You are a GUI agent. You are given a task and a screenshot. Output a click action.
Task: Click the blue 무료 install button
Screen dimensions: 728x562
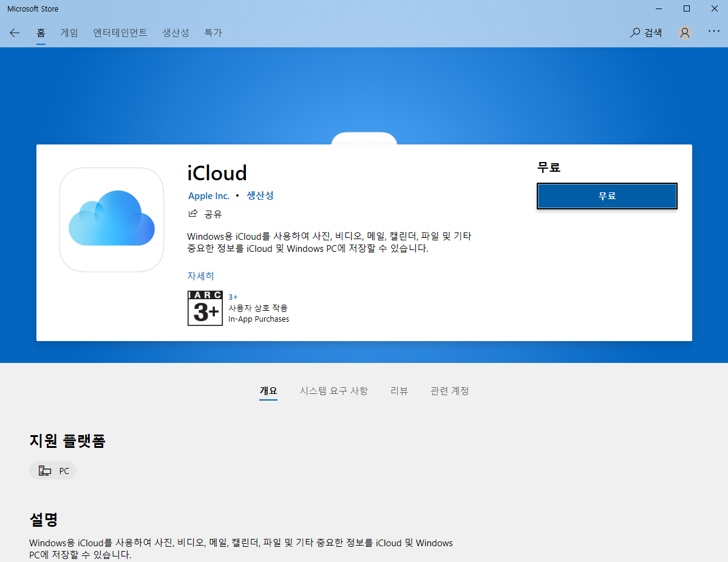(607, 196)
